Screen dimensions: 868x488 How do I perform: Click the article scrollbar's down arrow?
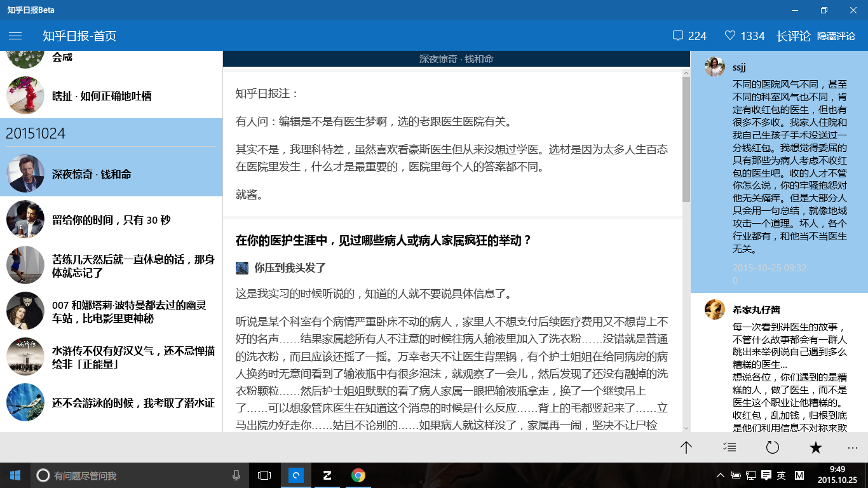coord(686,428)
